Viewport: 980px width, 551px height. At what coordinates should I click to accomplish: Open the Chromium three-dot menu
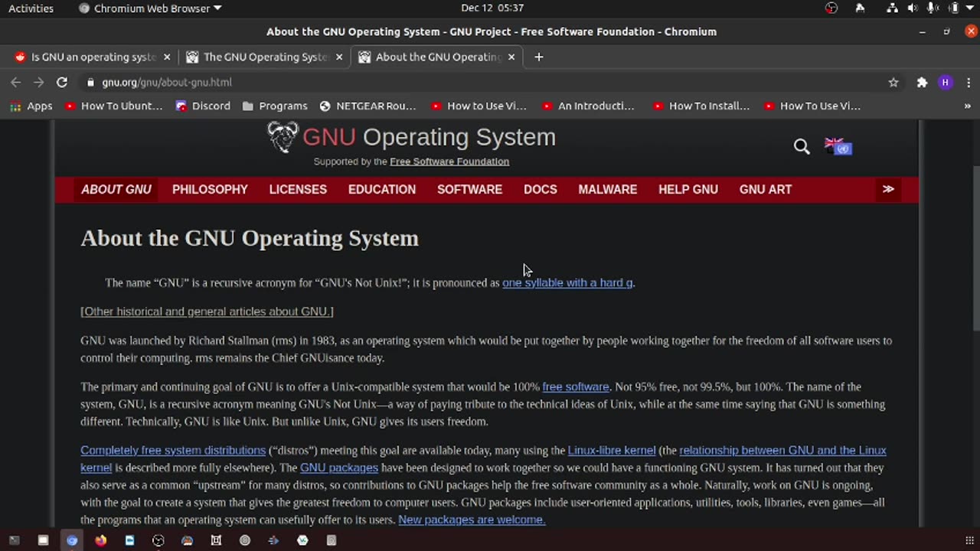pyautogui.click(x=969, y=82)
